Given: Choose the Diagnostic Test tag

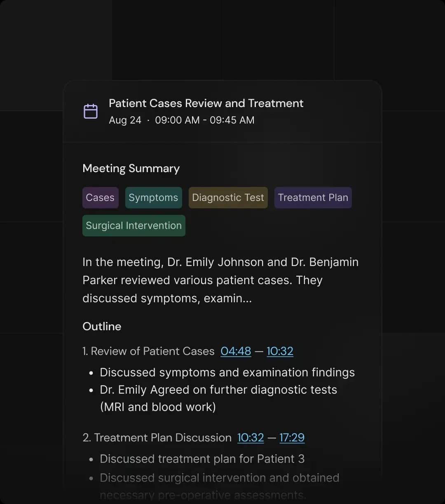Looking at the screenshot, I should coord(228,198).
